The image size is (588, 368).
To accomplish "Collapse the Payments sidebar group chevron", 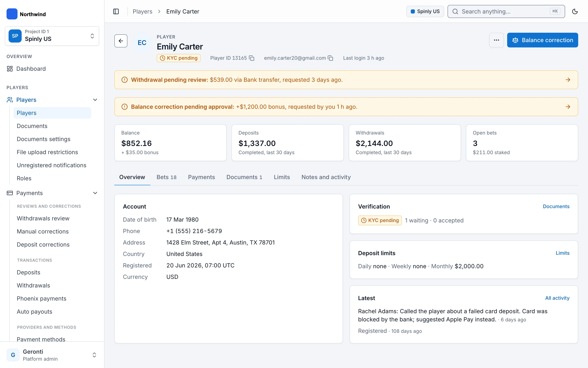I will pos(95,193).
